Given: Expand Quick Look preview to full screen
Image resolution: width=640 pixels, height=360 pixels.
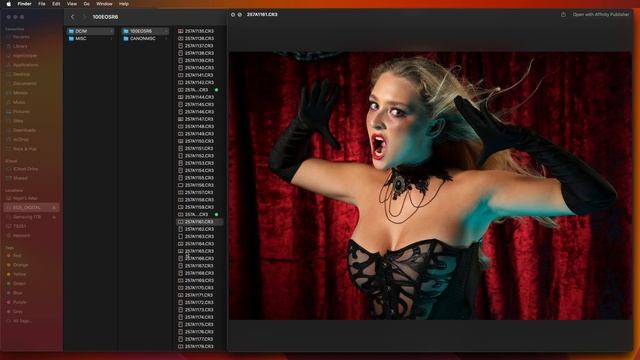Looking at the screenshot, I should click(240, 14).
